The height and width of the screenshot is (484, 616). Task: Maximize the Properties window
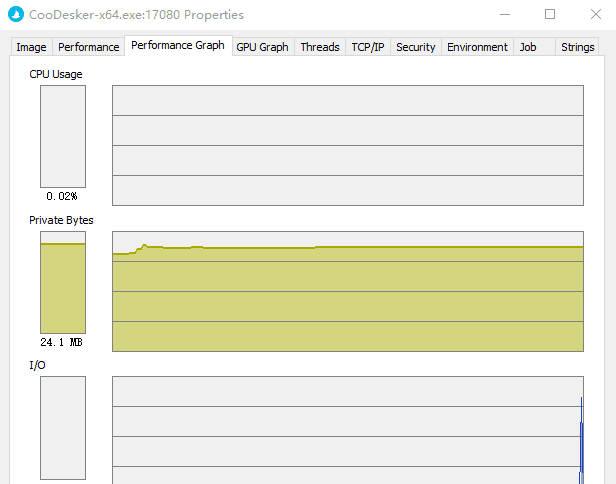pyautogui.click(x=550, y=15)
